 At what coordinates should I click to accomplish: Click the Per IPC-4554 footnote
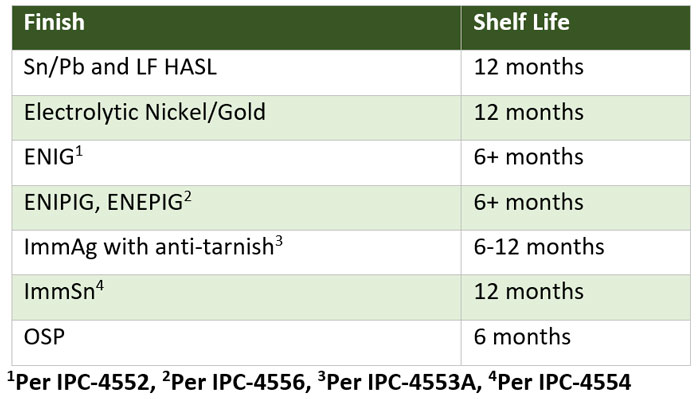[x=560, y=382]
